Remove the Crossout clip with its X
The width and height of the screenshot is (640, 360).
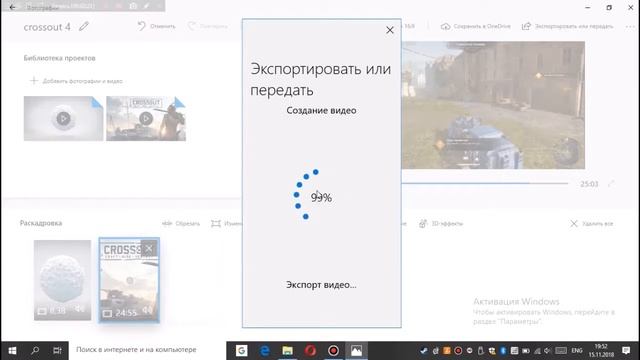pyautogui.click(x=149, y=248)
